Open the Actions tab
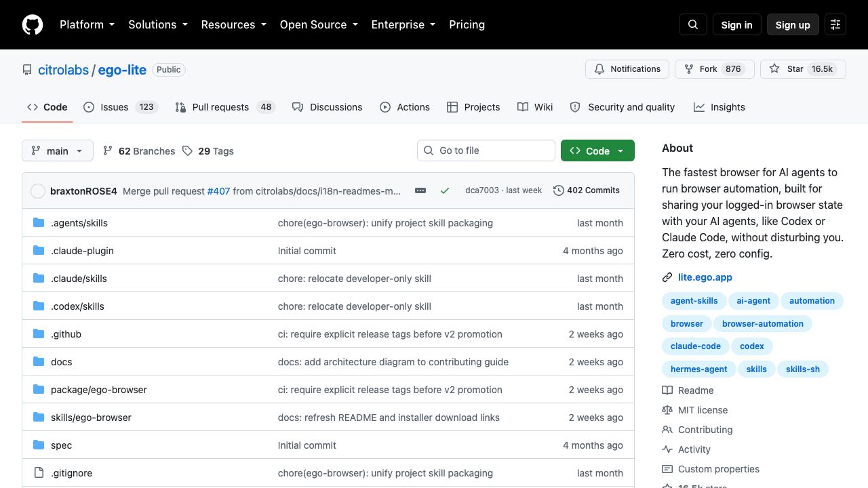The image size is (868, 488). click(x=405, y=107)
